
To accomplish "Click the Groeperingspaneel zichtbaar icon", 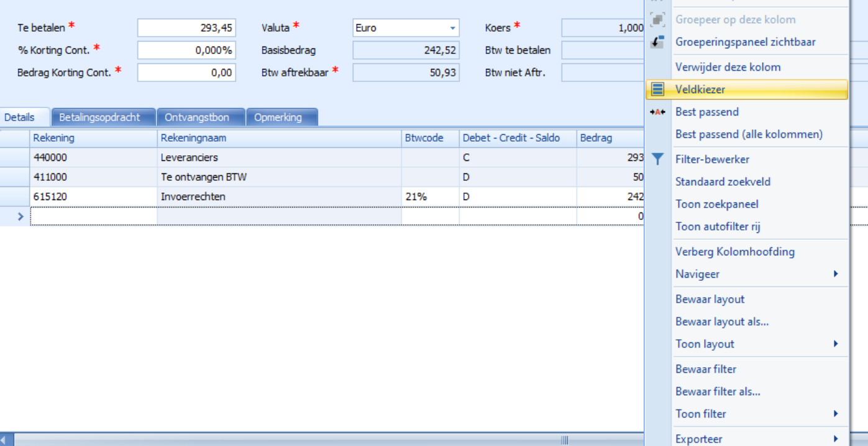I will tap(657, 42).
